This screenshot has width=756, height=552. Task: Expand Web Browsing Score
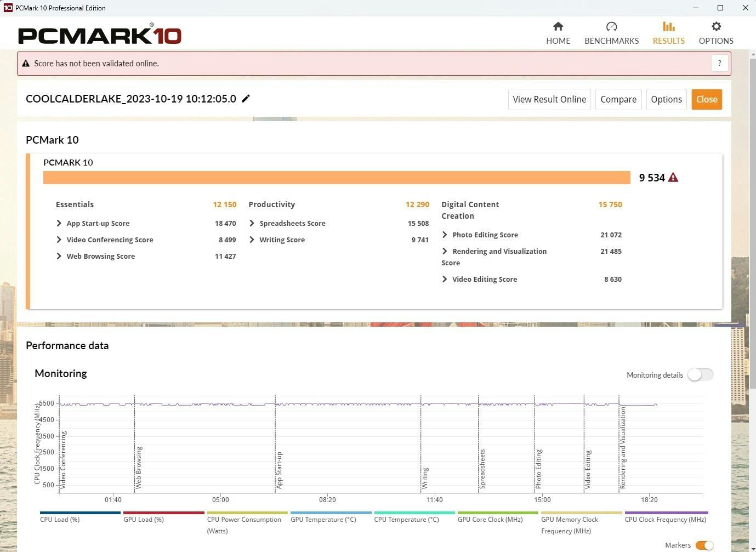[x=59, y=256]
